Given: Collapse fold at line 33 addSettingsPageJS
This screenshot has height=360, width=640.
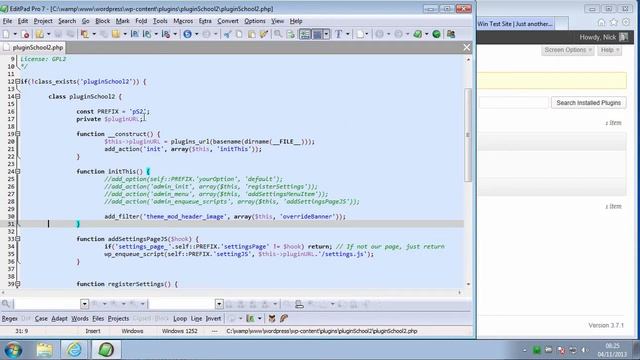Looking at the screenshot, I should pyautogui.click(x=18, y=239).
